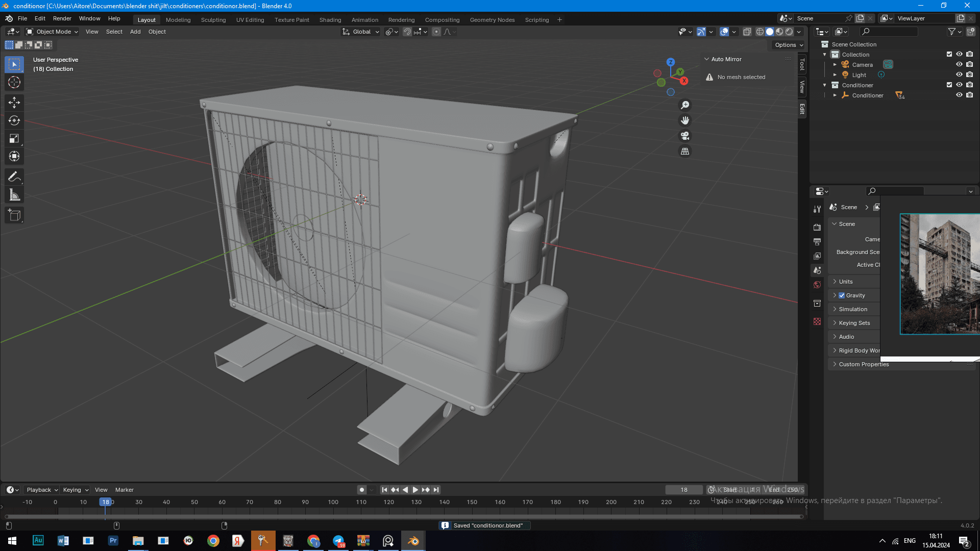The width and height of the screenshot is (980, 551).
Task: Open the View Layer properties tab icon
Action: coord(817,256)
